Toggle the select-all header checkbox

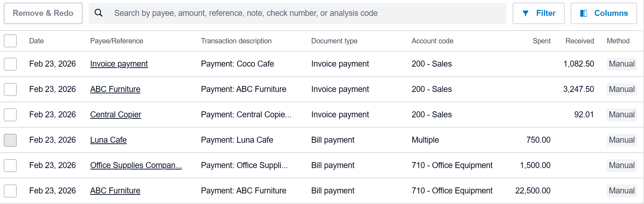[10, 41]
